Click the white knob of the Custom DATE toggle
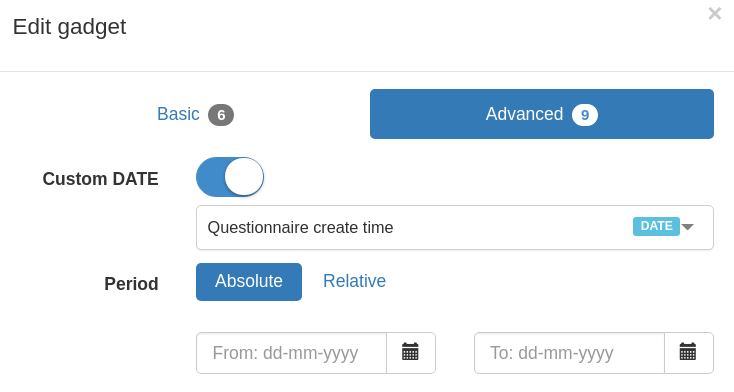This screenshot has width=734, height=392. (x=244, y=177)
